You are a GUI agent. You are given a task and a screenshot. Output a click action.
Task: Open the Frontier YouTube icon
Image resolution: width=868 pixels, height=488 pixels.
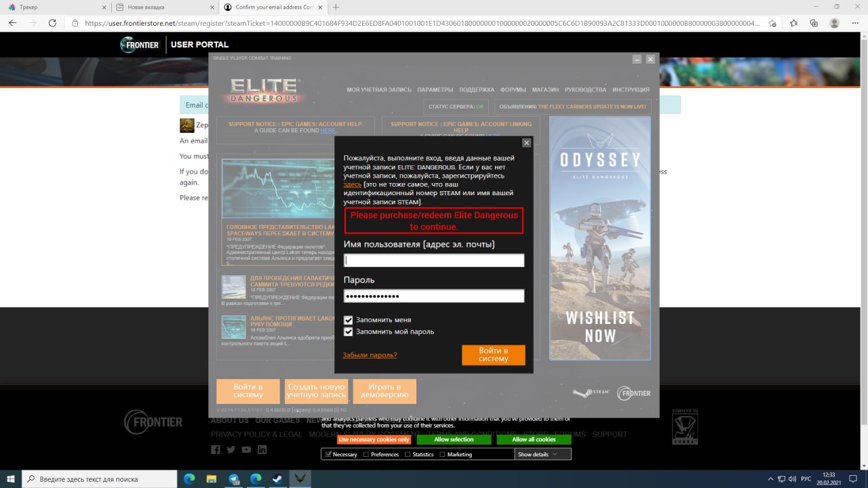point(246,449)
